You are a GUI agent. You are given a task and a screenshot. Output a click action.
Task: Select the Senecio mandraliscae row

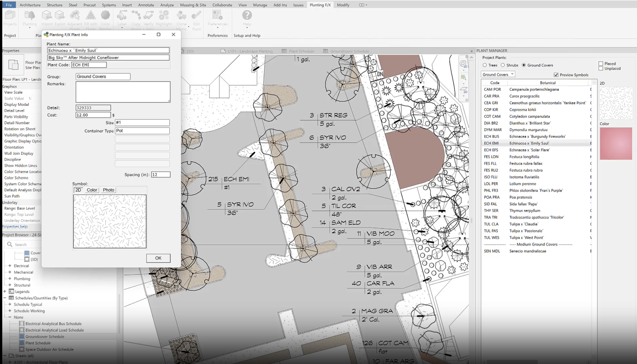coord(536,251)
